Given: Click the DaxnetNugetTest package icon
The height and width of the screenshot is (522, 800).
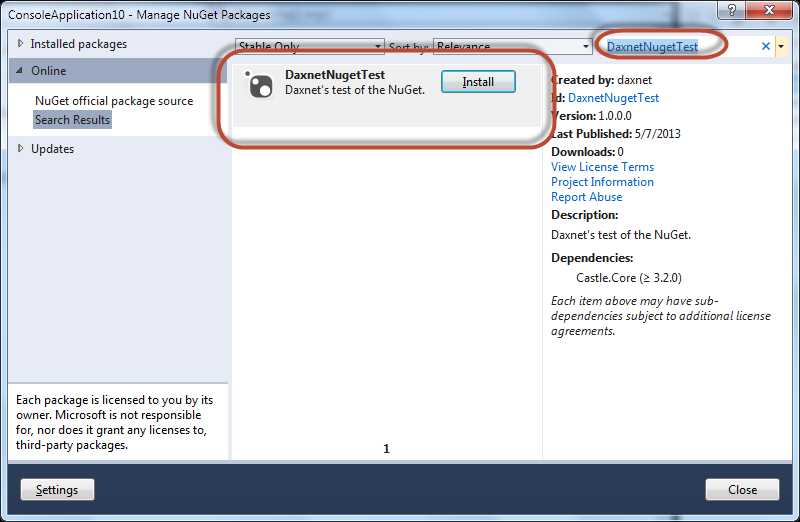Looking at the screenshot, I should tap(259, 84).
